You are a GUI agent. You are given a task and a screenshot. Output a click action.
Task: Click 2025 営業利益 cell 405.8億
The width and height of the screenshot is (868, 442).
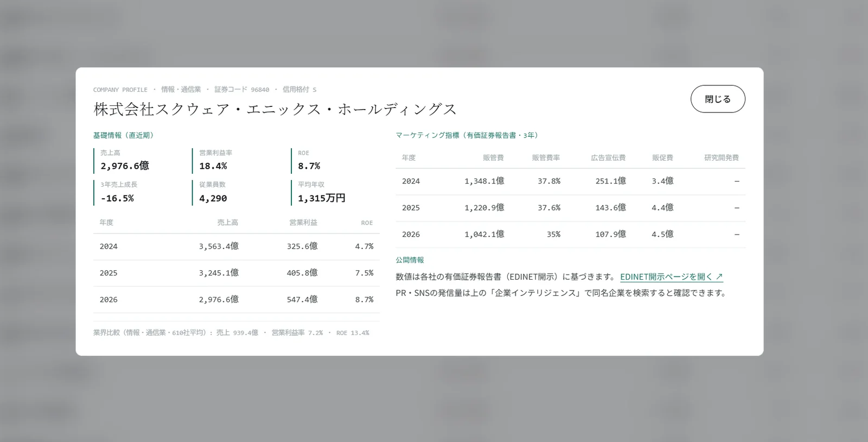[x=302, y=273]
